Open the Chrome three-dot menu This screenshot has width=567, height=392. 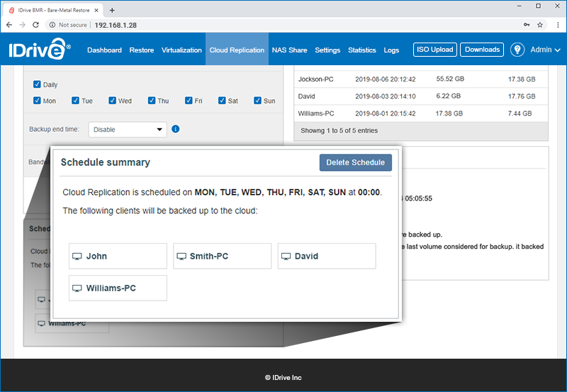558,25
